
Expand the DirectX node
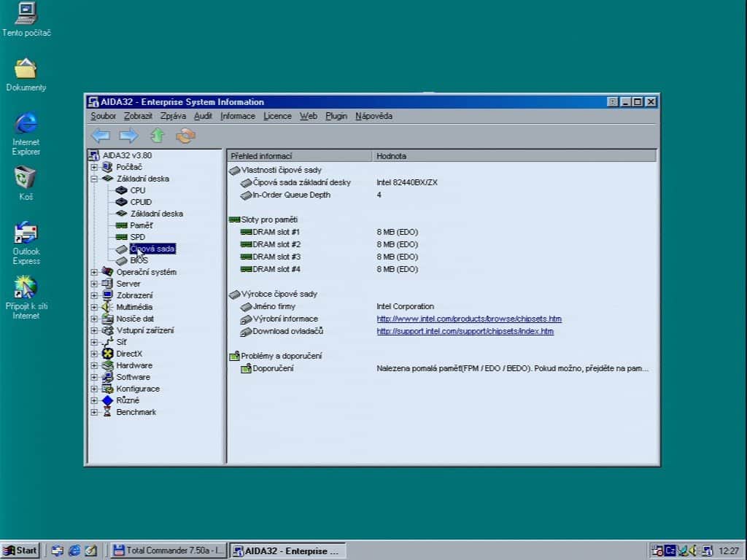tap(94, 354)
